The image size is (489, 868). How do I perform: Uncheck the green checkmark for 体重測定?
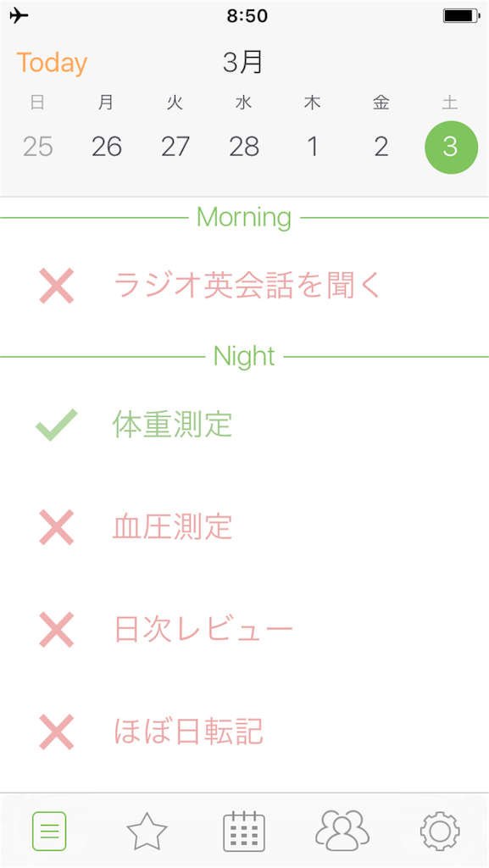click(x=57, y=425)
